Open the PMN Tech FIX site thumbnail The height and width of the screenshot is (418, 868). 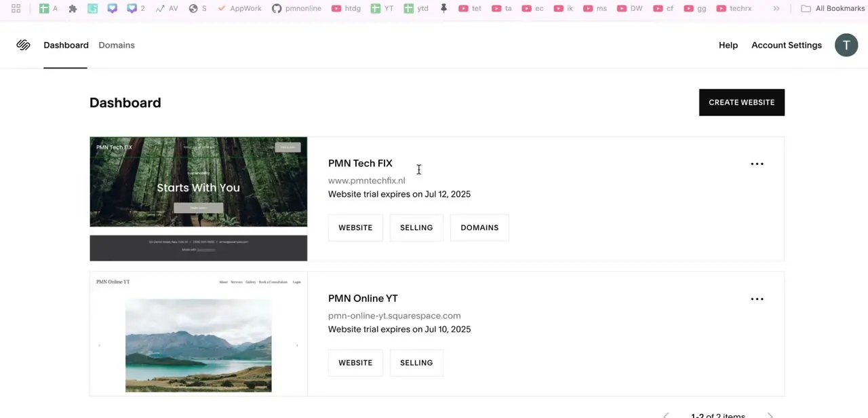[x=199, y=199]
